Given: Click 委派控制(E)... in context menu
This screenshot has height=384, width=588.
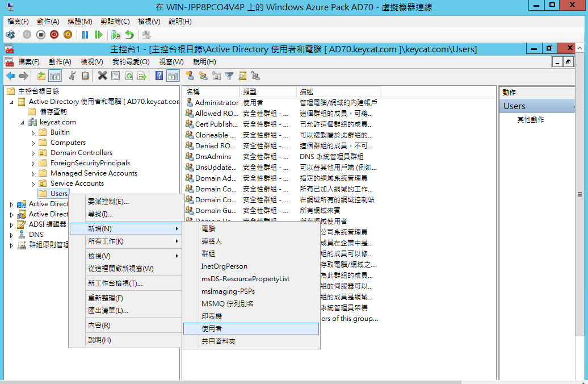Looking at the screenshot, I should [x=125, y=202].
